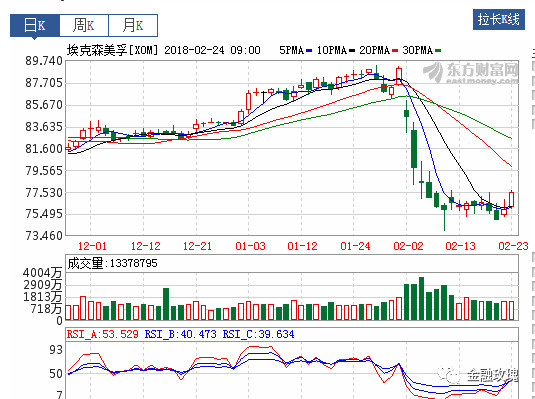Click the 89.740 price axis label

pyautogui.click(x=44, y=61)
